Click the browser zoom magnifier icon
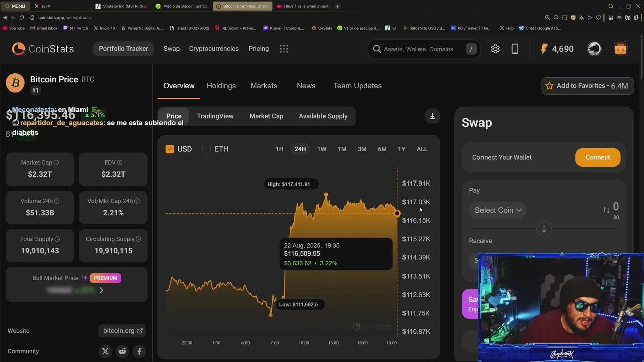The height and width of the screenshot is (362, 644). coord(548,17)
